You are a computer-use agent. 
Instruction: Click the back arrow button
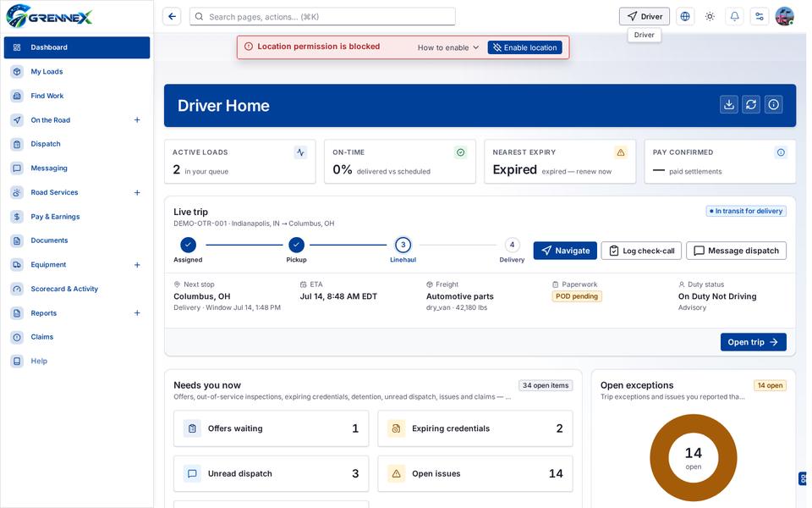point(172,17)
